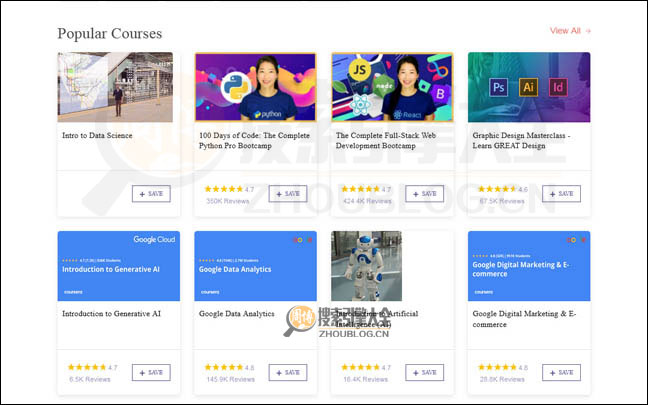Open the Generative AI Google Cloud thumbnail

click(x=119, y=266)
